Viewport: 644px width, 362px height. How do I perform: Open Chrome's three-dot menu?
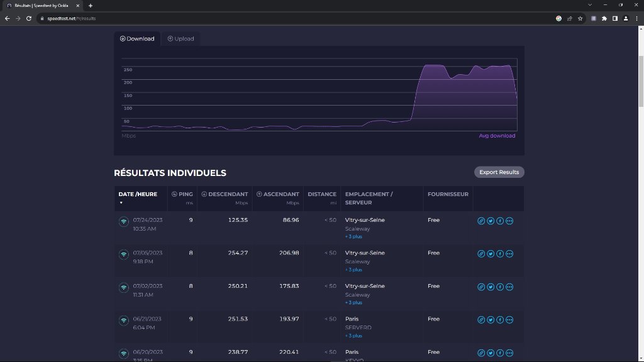(x=636, y=18)
